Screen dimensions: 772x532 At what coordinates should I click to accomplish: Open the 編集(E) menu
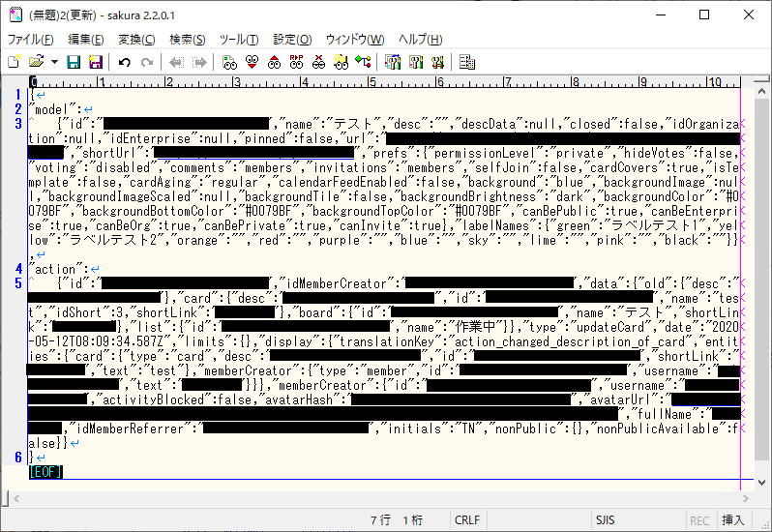coord(86,40)
